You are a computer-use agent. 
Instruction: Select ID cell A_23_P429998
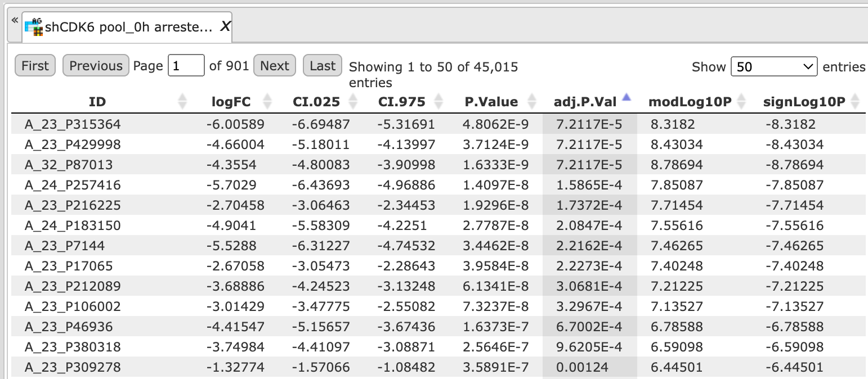(x=73, y=145)
